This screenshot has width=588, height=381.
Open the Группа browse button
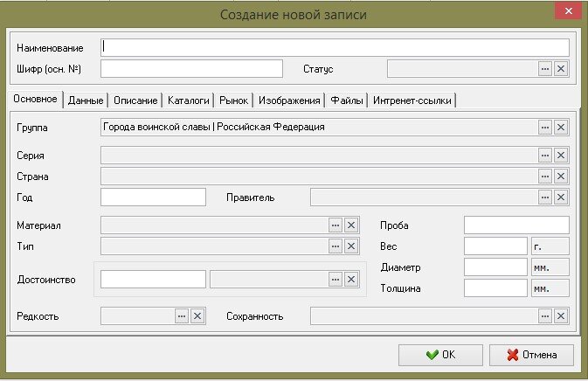click(x=545, y=128)
